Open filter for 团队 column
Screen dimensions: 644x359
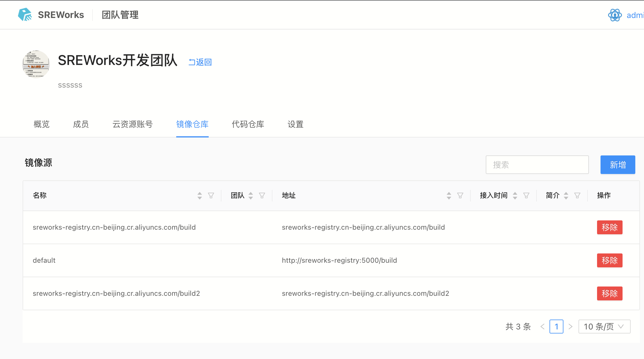pos(262,196)
